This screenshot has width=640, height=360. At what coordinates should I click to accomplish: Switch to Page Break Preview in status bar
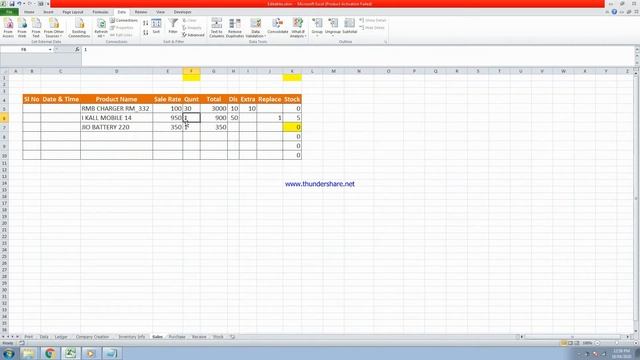pos(577,343)
